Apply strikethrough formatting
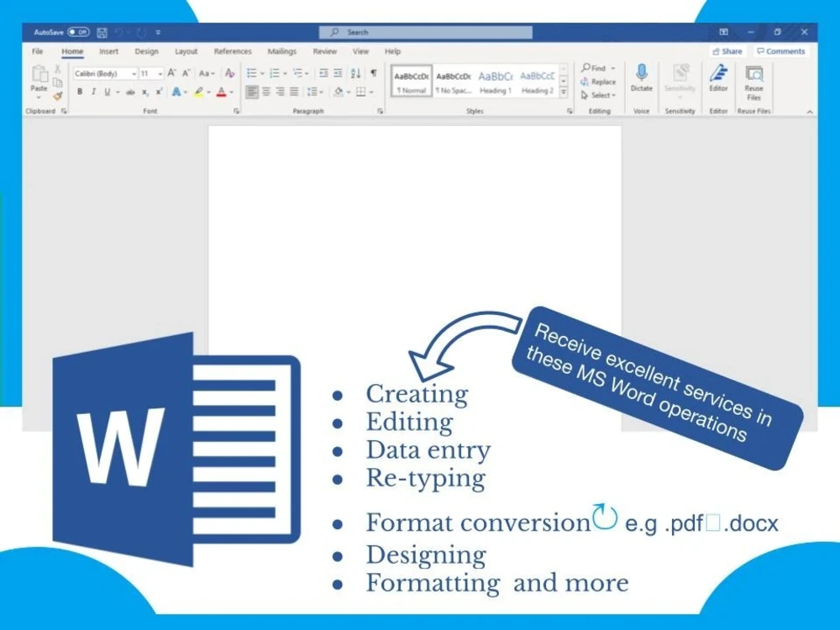The image size is (840, 630). point(130,92)
